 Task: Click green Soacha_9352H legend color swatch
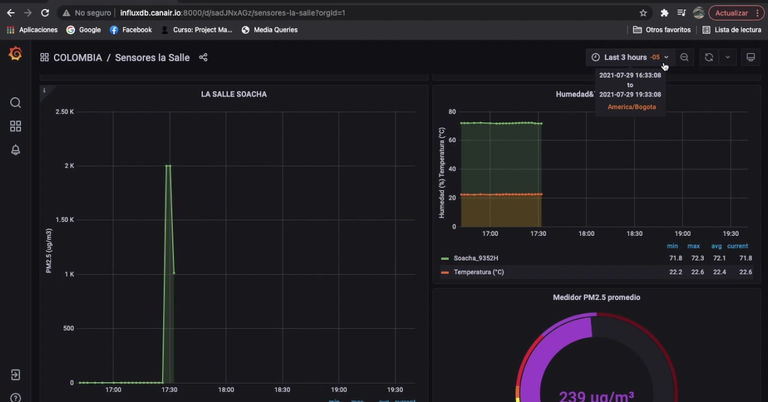pos(445,258)
